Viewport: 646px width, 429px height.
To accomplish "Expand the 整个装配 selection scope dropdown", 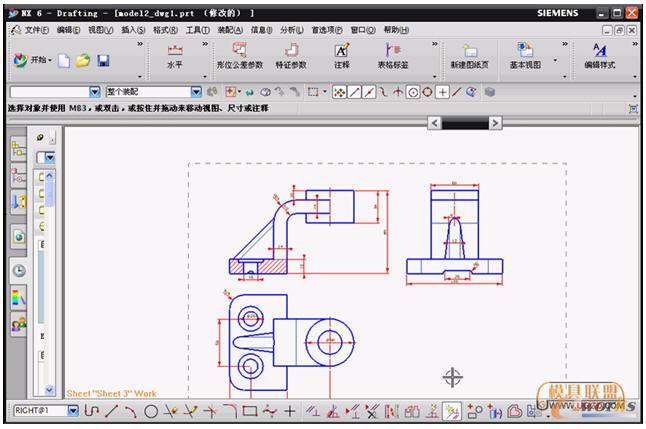I will 196,92.
